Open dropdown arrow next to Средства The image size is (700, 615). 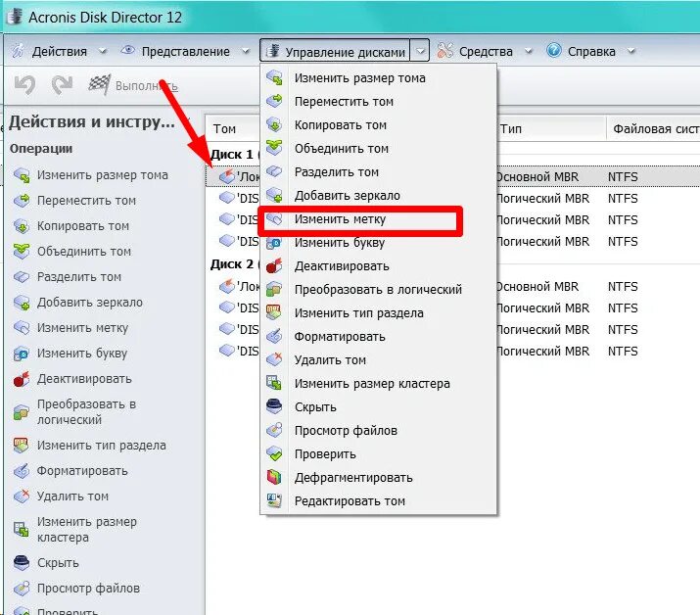click(529, 51)
